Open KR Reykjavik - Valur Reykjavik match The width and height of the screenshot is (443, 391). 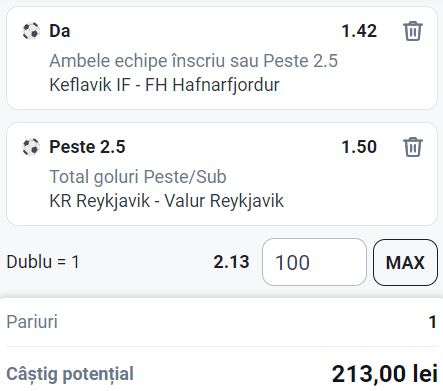pyautogui.click(x=166, y=201)
